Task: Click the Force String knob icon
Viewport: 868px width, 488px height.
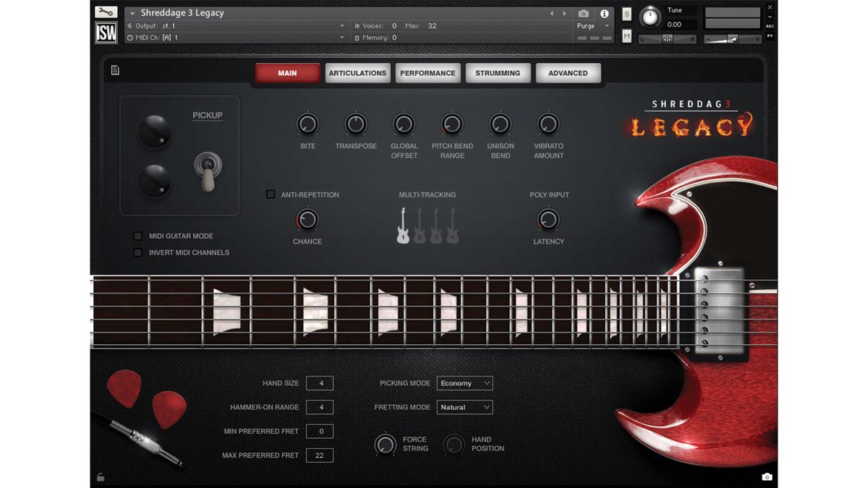Action: tap(386, 444)
